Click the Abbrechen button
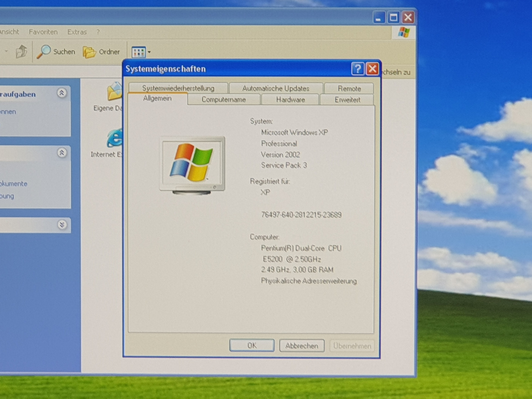This screenshot has height=399, width=532. tap(302, 346)
